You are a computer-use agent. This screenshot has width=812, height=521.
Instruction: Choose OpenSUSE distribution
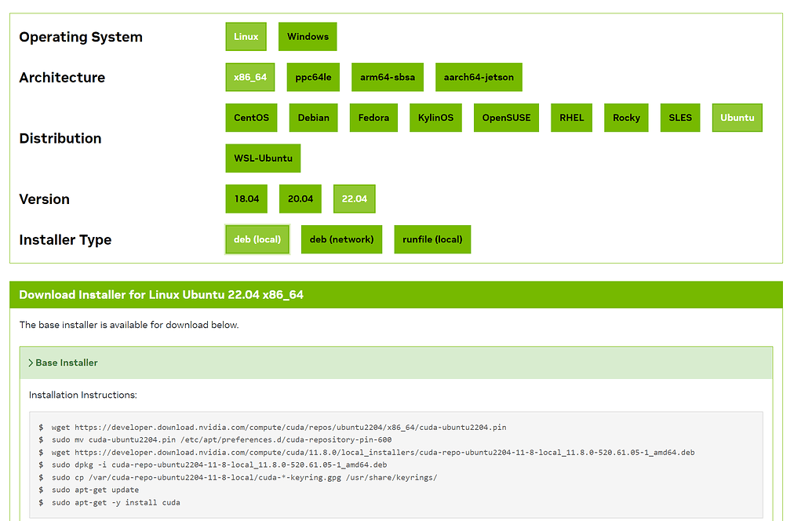506,118
